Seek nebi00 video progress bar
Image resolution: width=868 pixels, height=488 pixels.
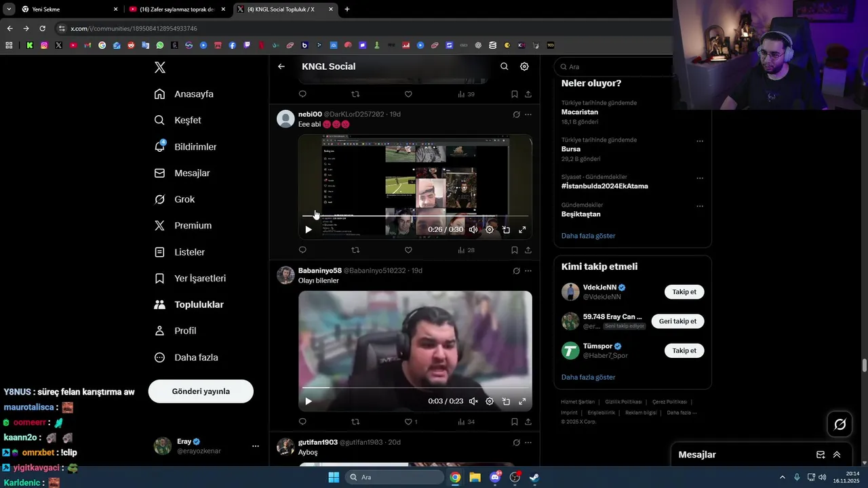pyautogui.click(x=415, y=216)
